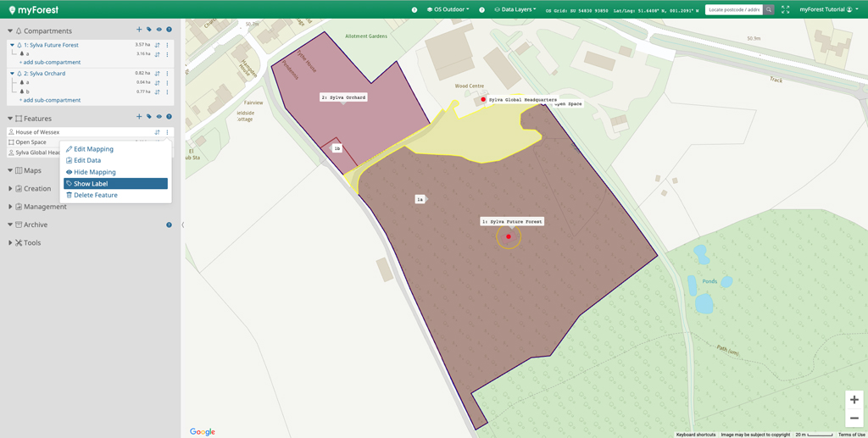
Task: Expand the Creation section
Action: click(36, 189)
